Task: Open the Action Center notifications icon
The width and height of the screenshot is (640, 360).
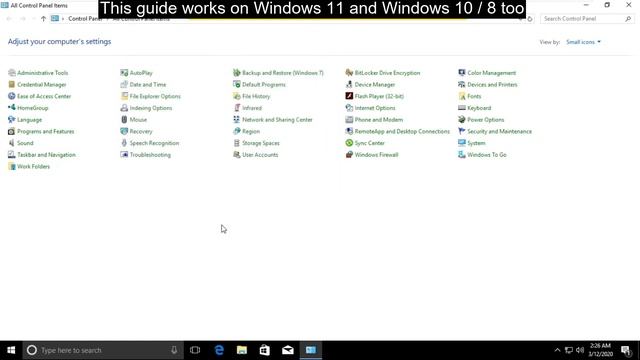Action: pyautogui.click(x=626, y=350)
